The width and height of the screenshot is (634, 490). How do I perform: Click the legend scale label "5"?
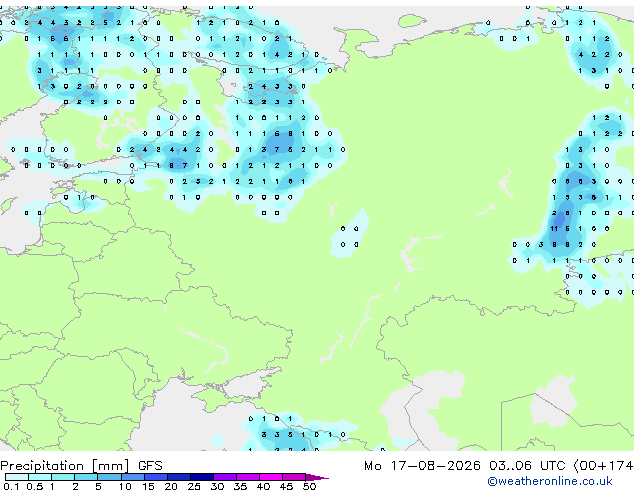click(x=98, y=486)
